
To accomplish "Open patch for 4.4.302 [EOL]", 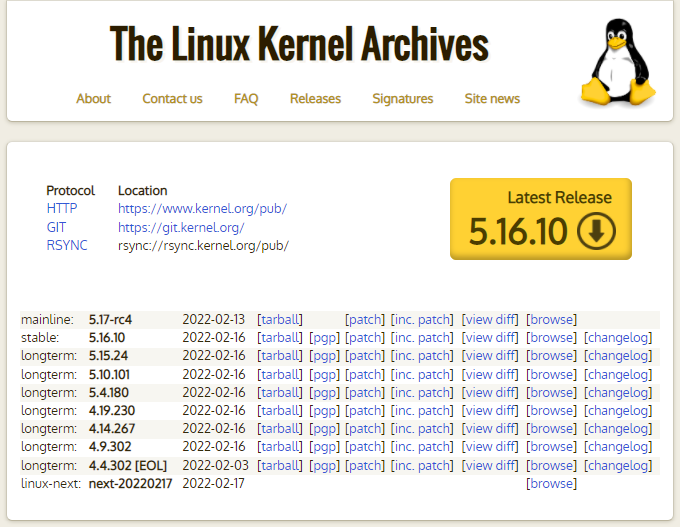I will (365, 465).
